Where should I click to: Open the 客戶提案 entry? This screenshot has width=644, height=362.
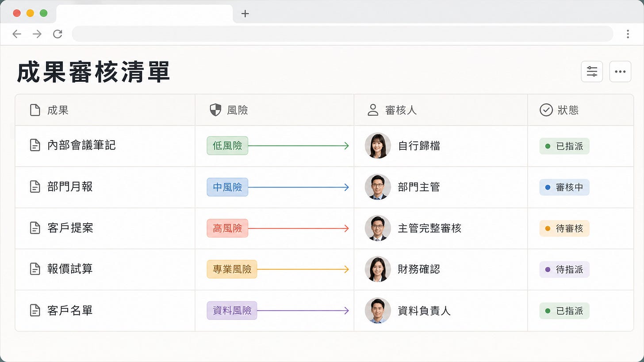pos(70,228)
